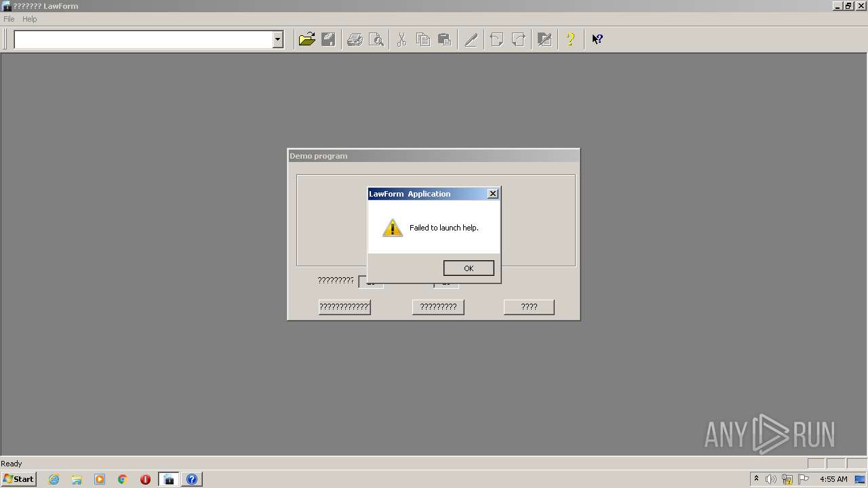
Task: Click OK in the Failed to launch help dialog
Action: point(469,268)
